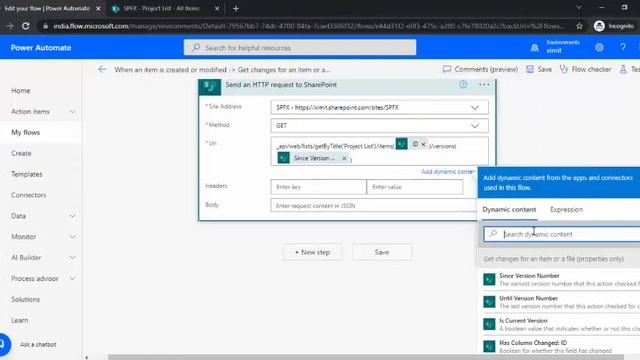Screen dimensions: 640x360
Task: Click the search magnifier in dynamic content box
Action: (493, 233)
